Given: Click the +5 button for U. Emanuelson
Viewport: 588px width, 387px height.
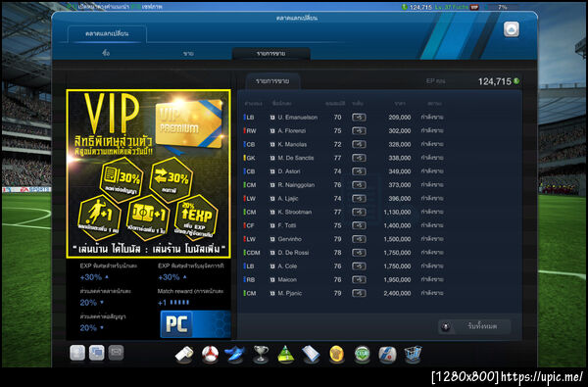Looking at the screenshot, I should [359, 118].
